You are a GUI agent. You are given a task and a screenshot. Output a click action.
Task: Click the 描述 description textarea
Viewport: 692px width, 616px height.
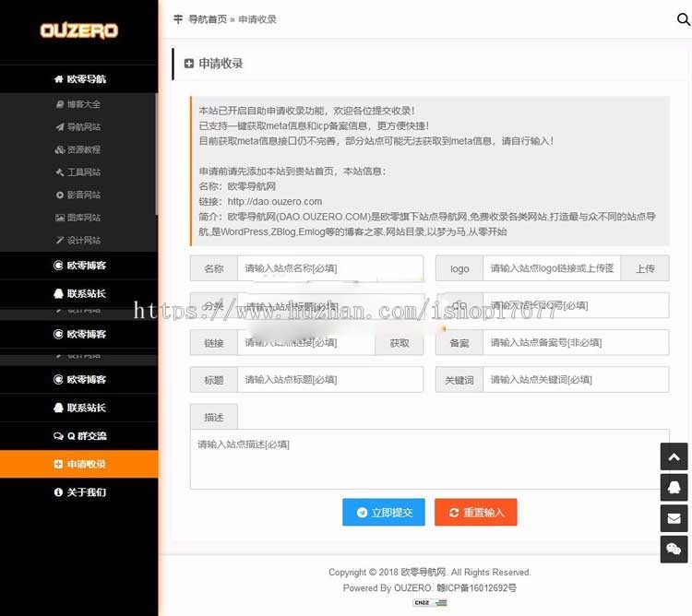point(429,459)
